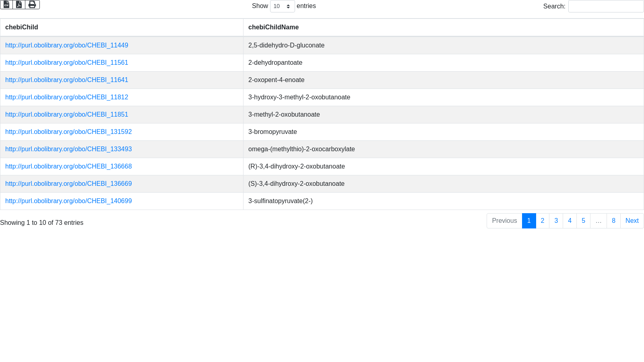Click the print icon button

[x=32, y=4]
